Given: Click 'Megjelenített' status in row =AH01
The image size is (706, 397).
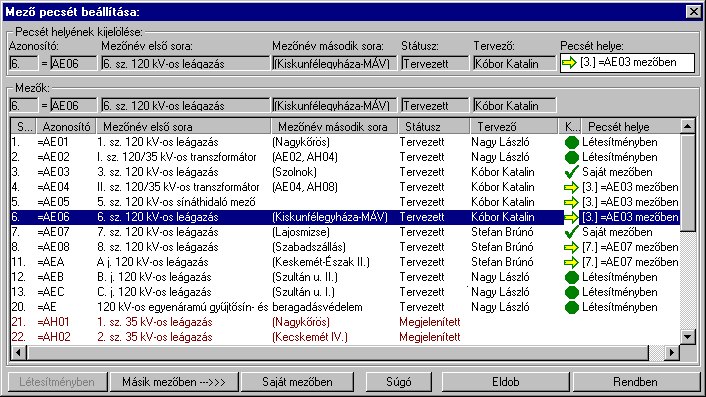Looking at the screenshot, I should pos(430,322).
